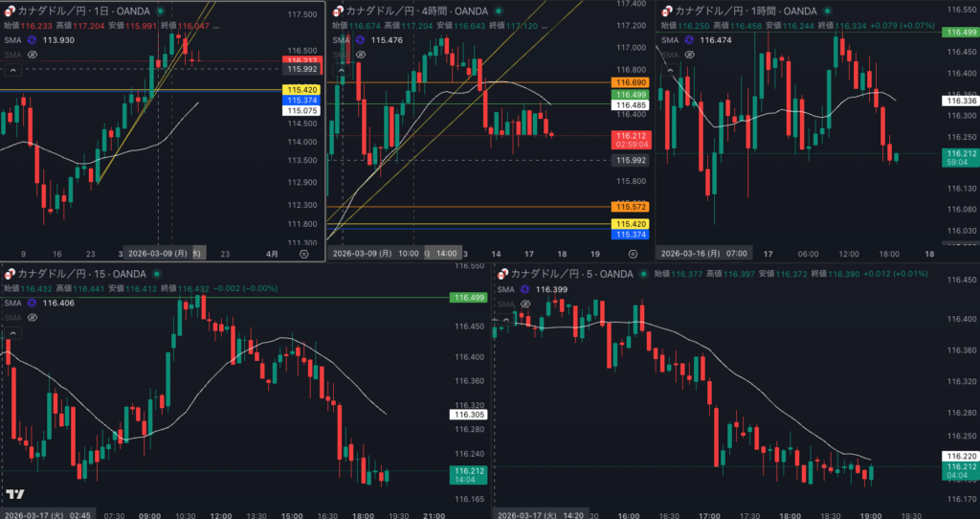The image size is (980, 519).
Task: Click the white 115.075 SMA price label
Action: pyautogui.click(x=301, y=111)
